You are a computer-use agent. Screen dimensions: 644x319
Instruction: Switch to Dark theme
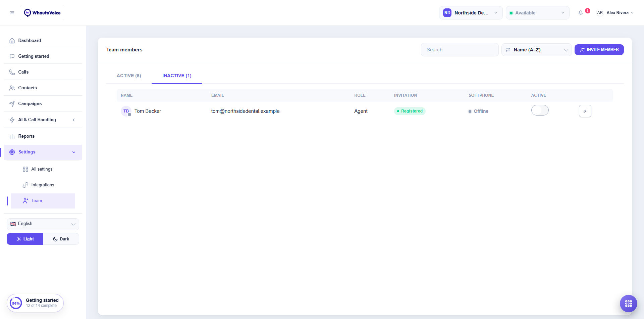pos(61,239)
